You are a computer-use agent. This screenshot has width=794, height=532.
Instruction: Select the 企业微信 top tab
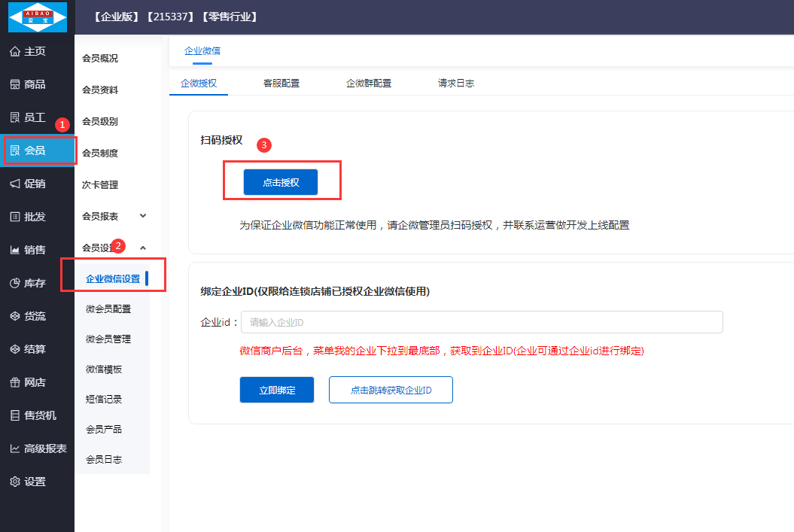pyautogui.click(x=202, y=50)
